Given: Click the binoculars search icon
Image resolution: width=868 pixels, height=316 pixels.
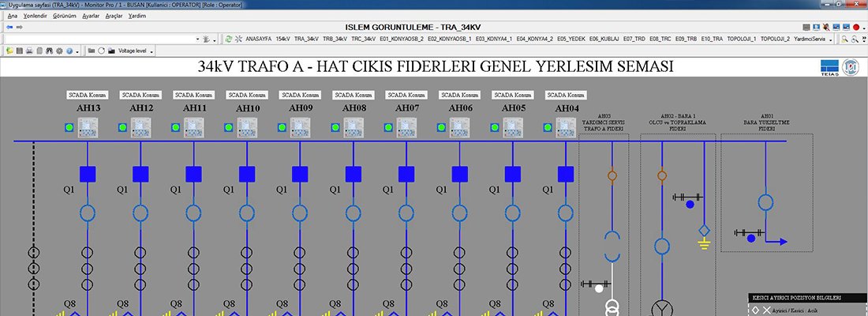Looking at the screenshot, I should [49, 51].
